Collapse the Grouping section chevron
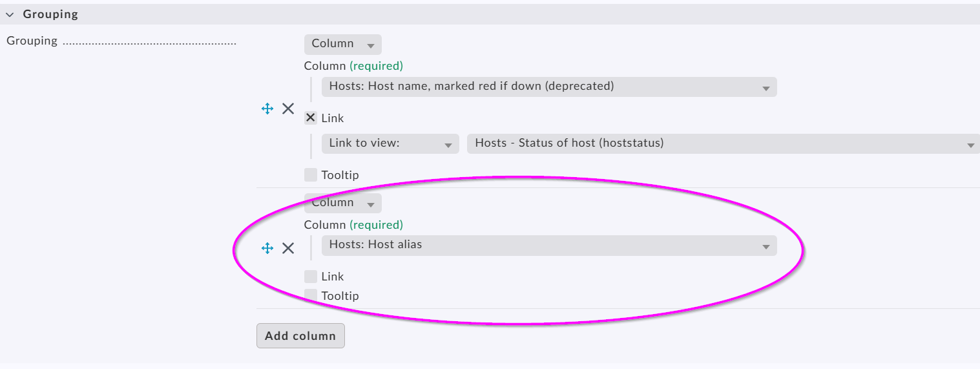Image resolution: width=980 pixels, height=369 pixels. tap(10, 14)
